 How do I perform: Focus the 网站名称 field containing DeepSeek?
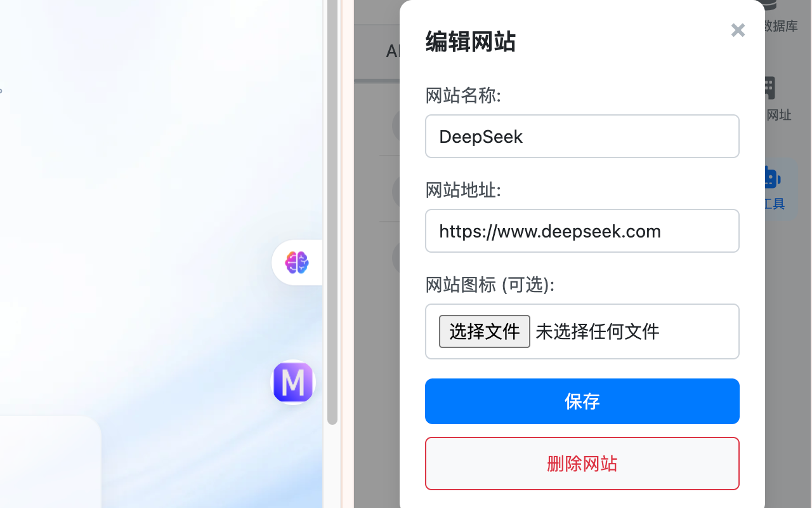pyautogui.click(x=582, y=136)
